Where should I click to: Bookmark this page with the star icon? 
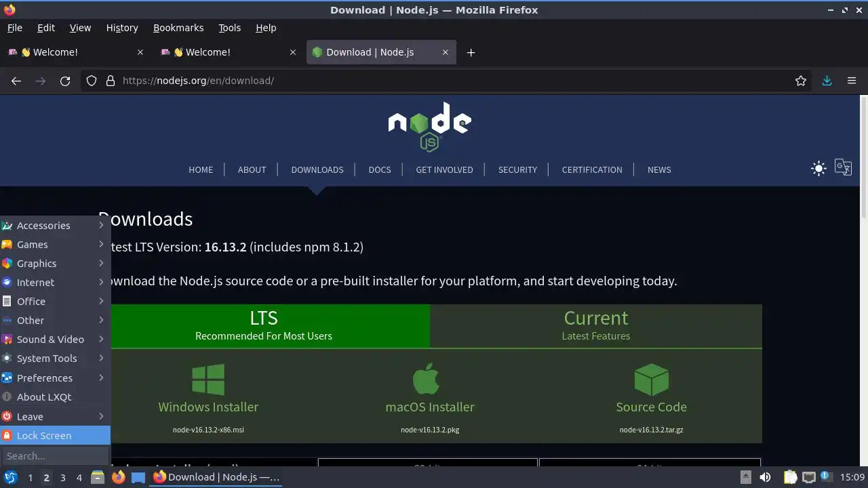tap(801, 81)
